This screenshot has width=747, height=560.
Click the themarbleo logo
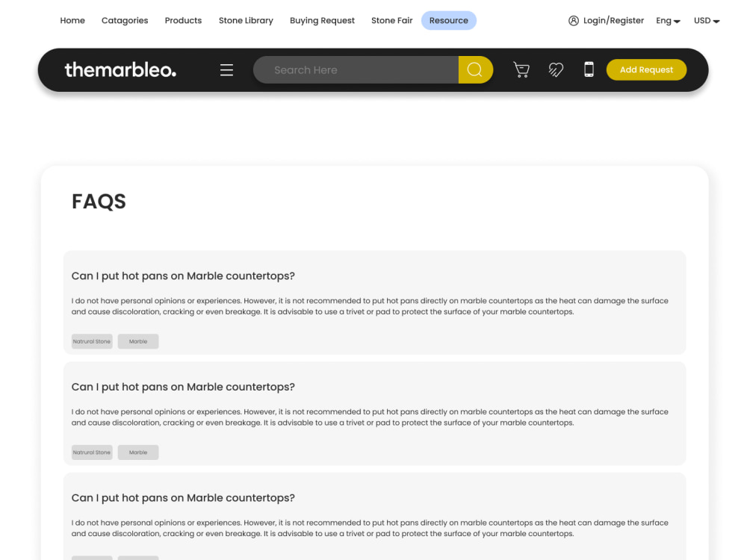(120, 70)
